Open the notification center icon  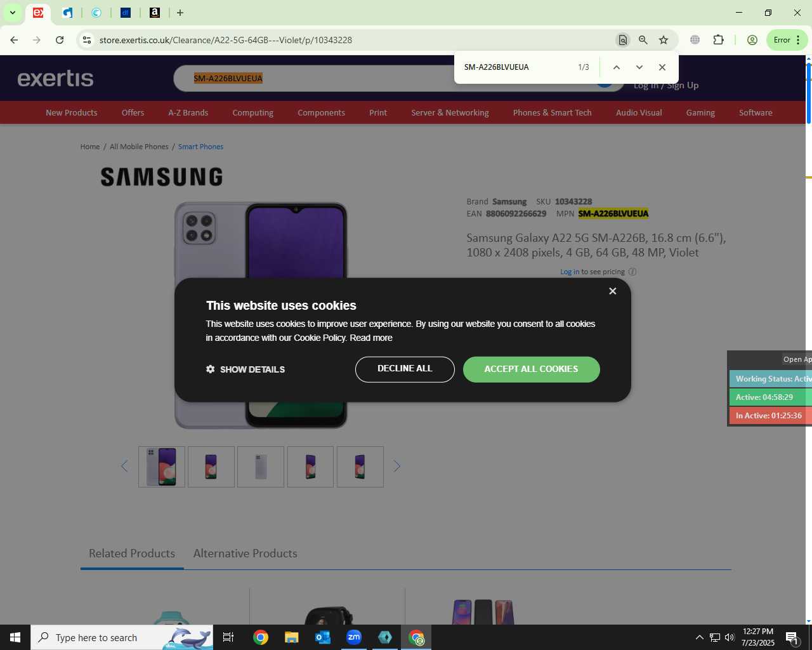click(792, 637)
